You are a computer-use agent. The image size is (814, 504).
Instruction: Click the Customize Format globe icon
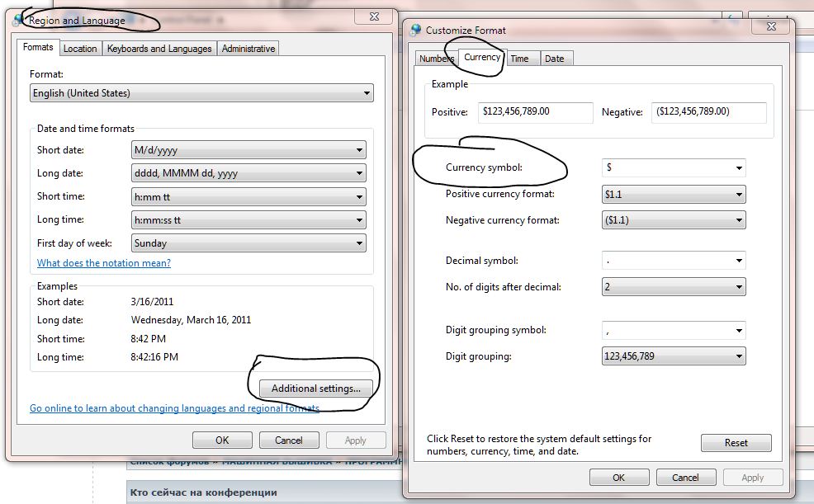[x=416, y=30]
